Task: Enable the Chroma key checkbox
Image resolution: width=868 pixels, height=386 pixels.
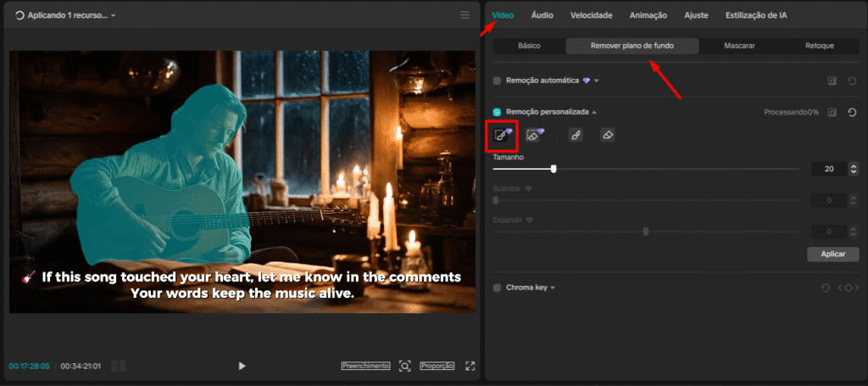Action: pyautogui.click(x=498, y=288)
